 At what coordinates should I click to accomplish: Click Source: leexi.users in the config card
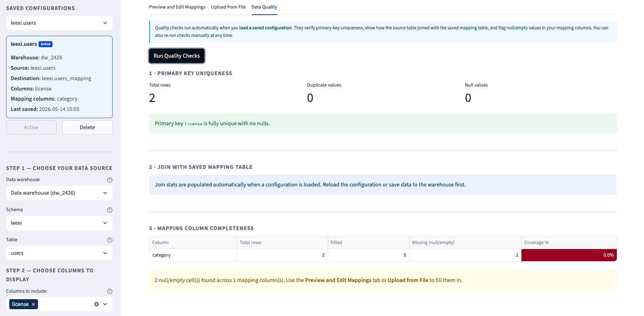pos(33,68)
